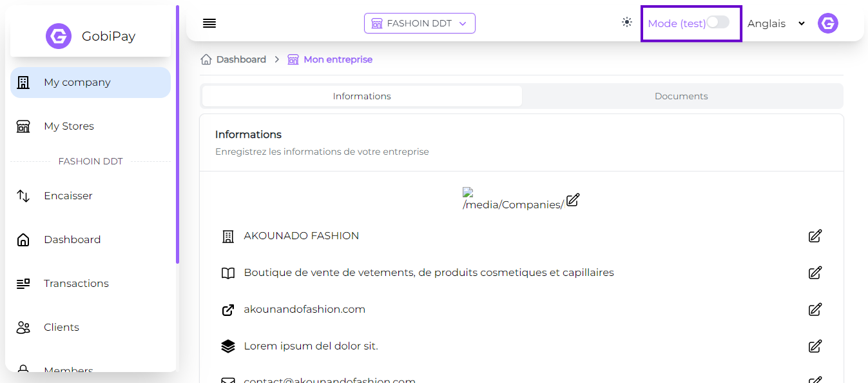
Task: Open the sidebar Dashboard menu item
Action: click(90, 240)
